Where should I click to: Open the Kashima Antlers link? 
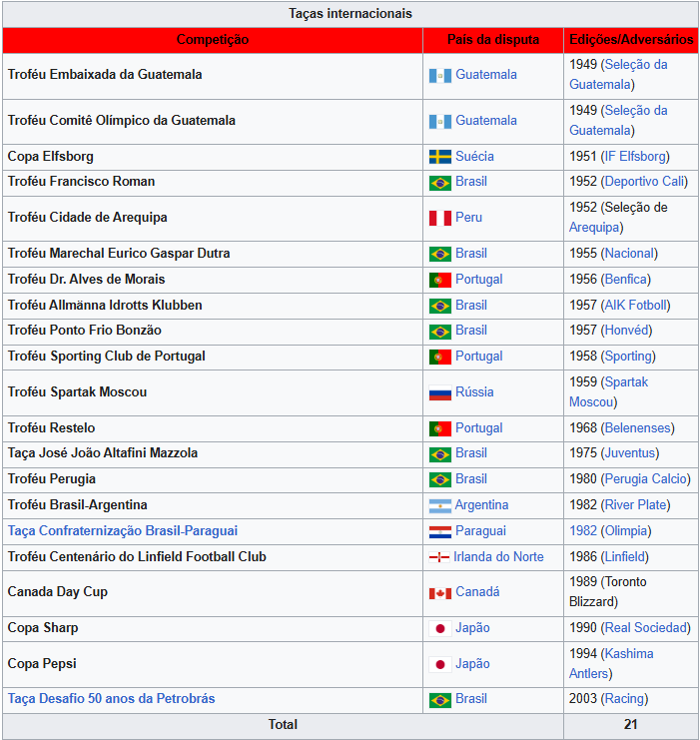point(611,664)
